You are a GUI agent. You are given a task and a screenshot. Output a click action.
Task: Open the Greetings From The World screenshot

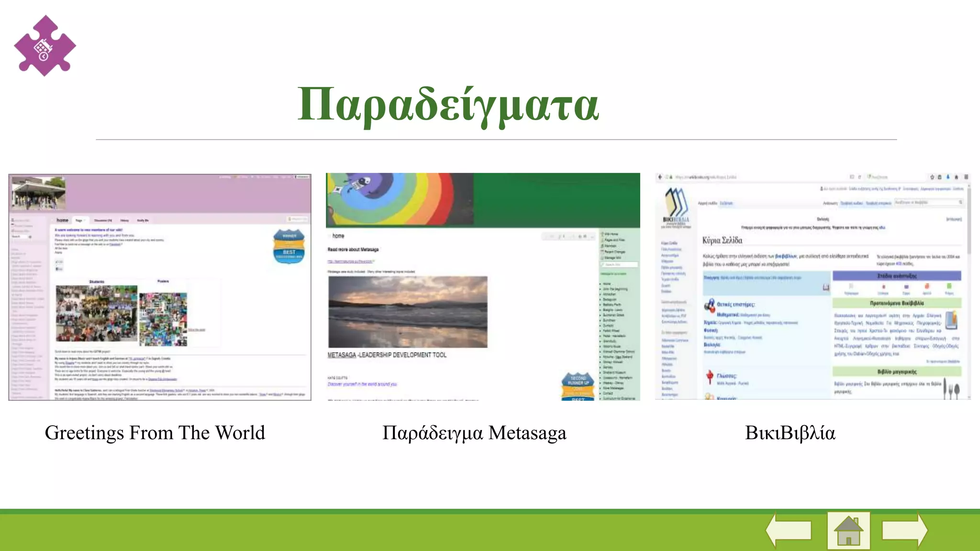pyautogui.click(x=160, y=287)
